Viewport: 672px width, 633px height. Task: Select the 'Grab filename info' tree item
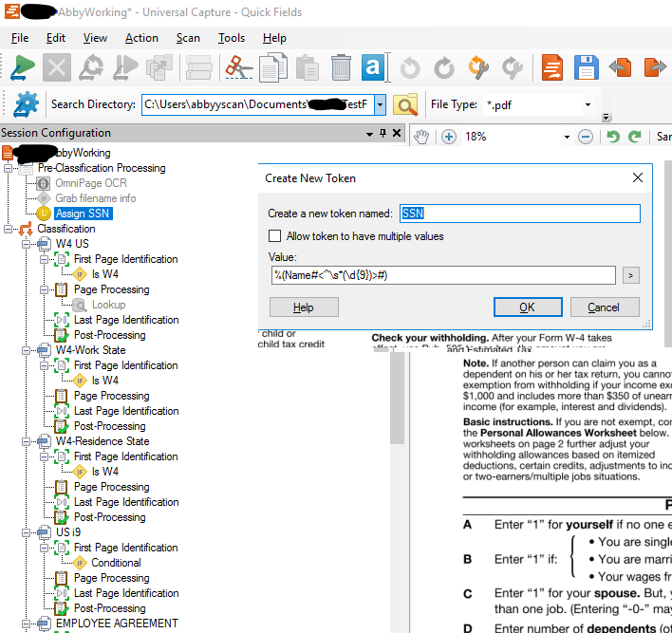tap(95, 198)
